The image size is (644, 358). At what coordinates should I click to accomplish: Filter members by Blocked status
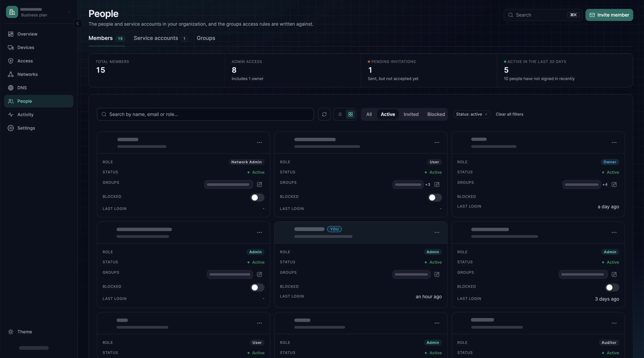436,114
